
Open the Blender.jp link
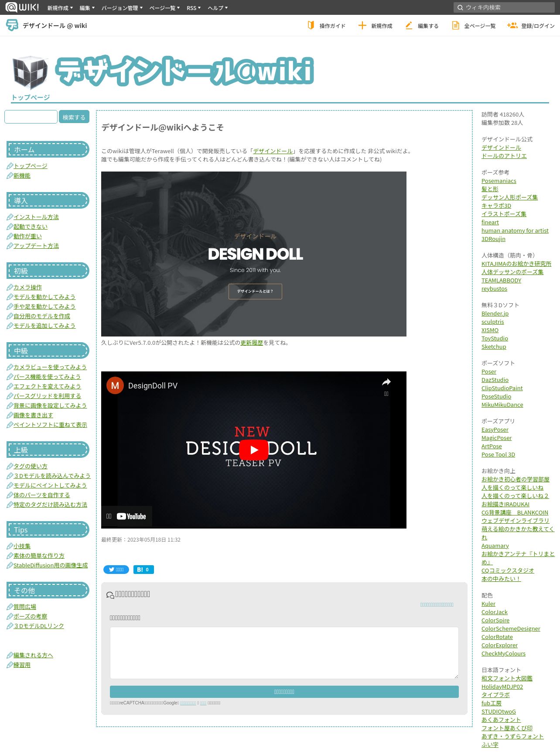(495, 313)
